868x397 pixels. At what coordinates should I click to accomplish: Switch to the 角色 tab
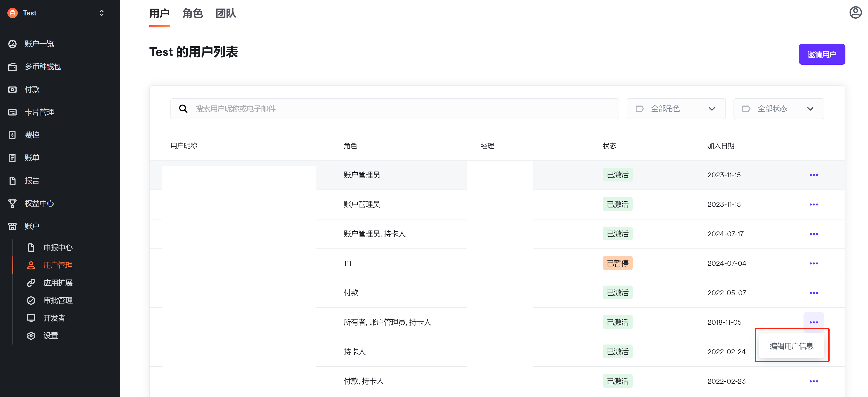(x=192, y=14)
